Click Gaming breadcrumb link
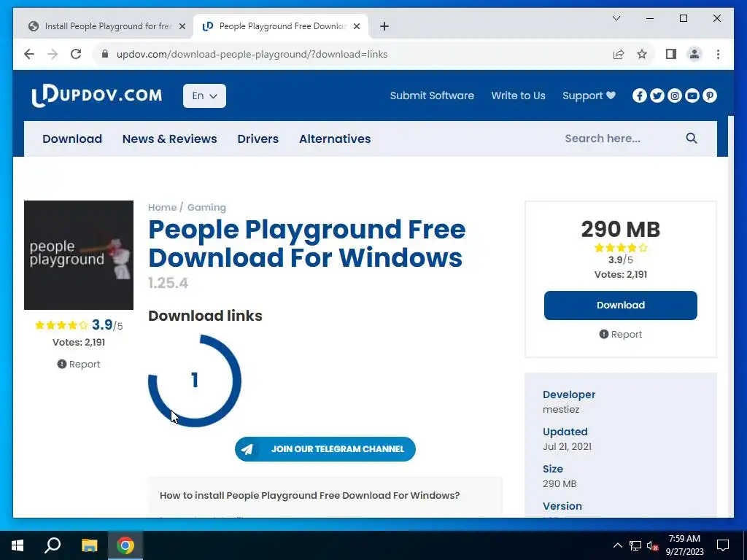 (x=206, y=208)
